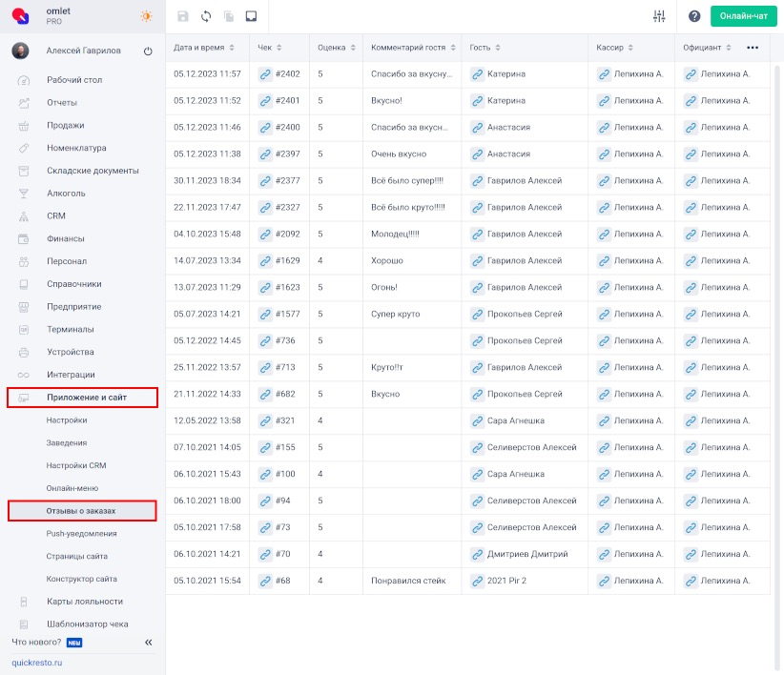Open guest link icon for Дмитриев Дмитрий
The image size is (784, 675).
click(x=478, y=554)
